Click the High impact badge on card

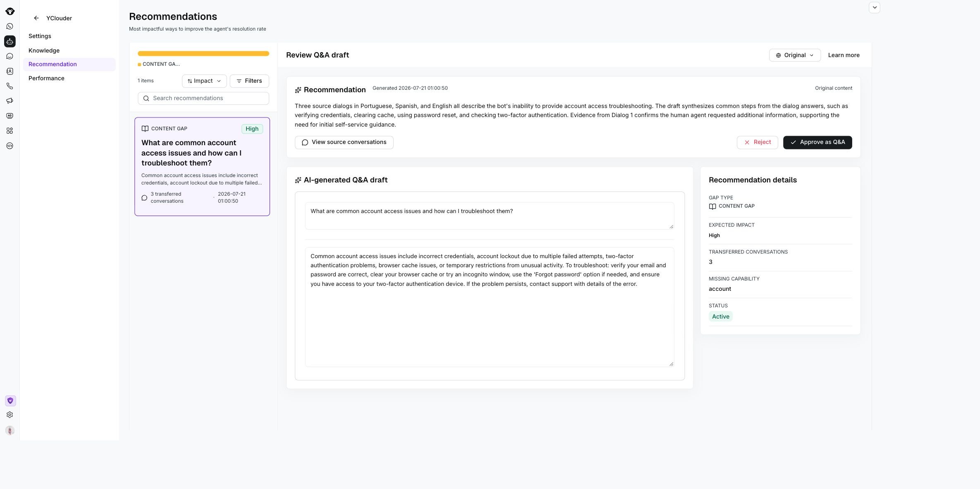252,129
